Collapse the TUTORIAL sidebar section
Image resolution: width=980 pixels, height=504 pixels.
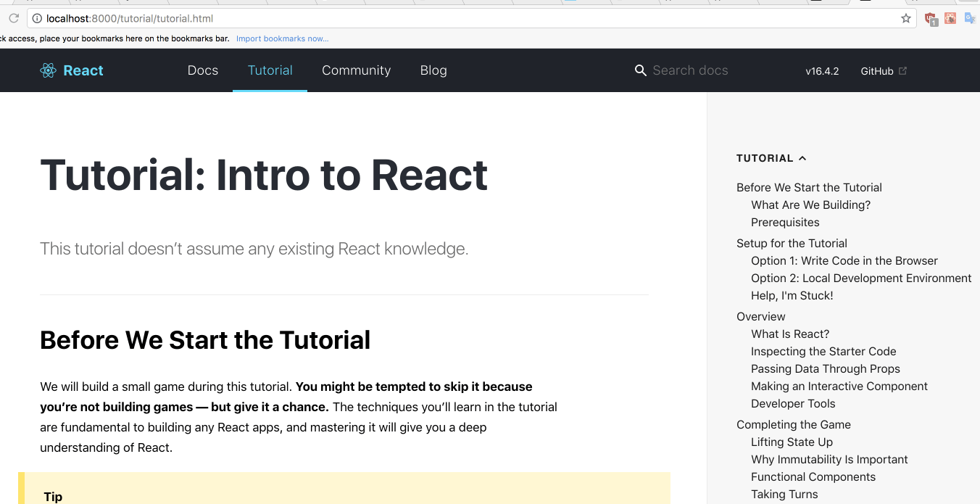[x=771, y=158]
